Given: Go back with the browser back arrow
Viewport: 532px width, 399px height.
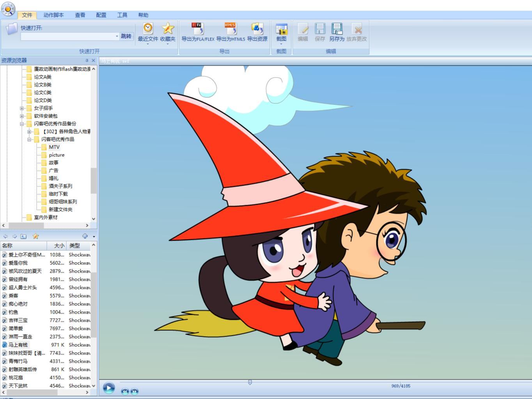Looking at the screenshot, I should point(5,236).
